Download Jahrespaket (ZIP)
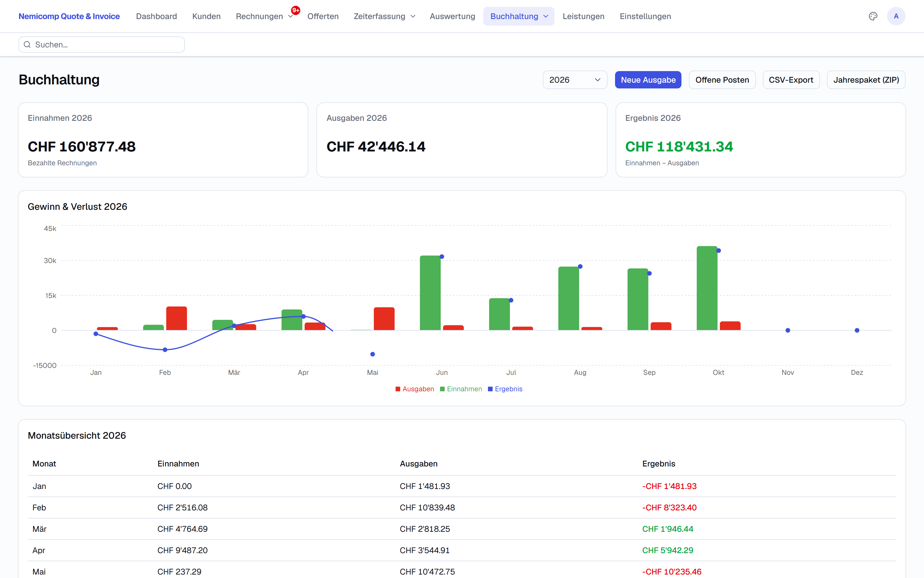Viewport: 924px width, 578px height. (x=866, y=80)
